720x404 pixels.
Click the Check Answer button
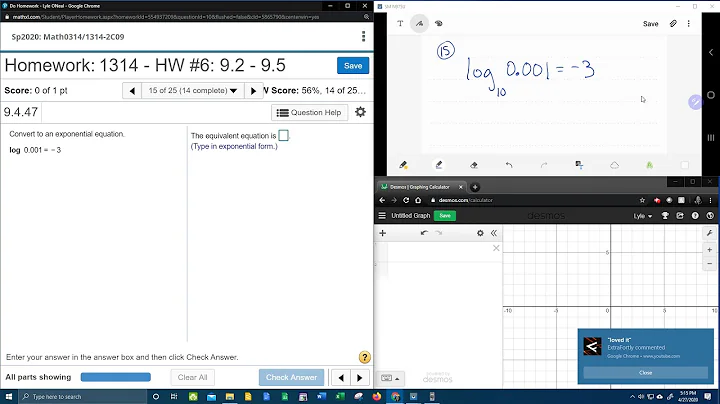(x=291, y=377)
